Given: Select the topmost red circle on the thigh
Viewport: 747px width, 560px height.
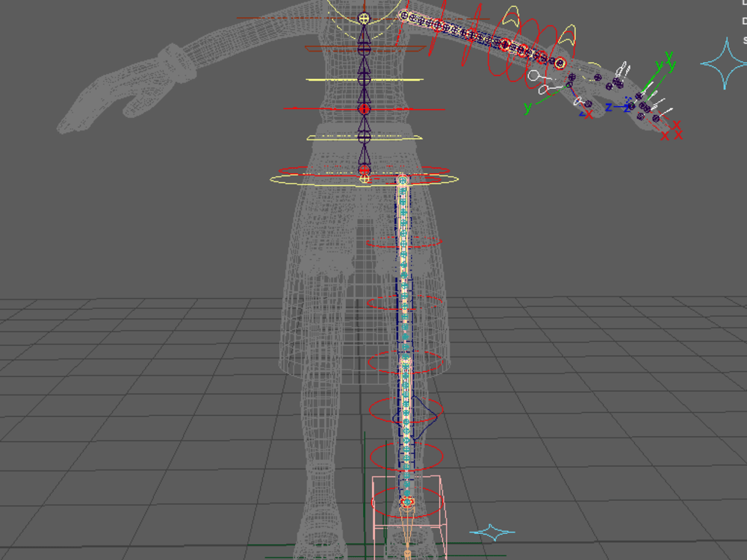Looking at the screenshot, I should 404,243.
